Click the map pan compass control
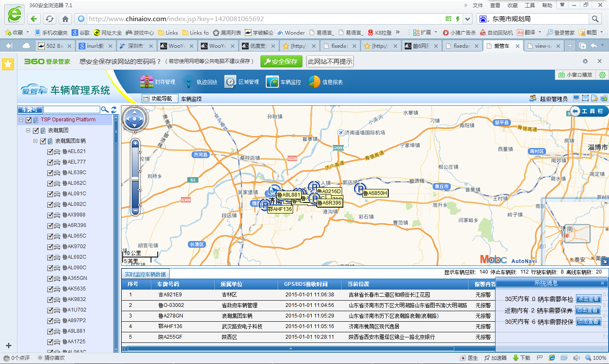This screenshot has height=364, width=609. coord(135,119)
